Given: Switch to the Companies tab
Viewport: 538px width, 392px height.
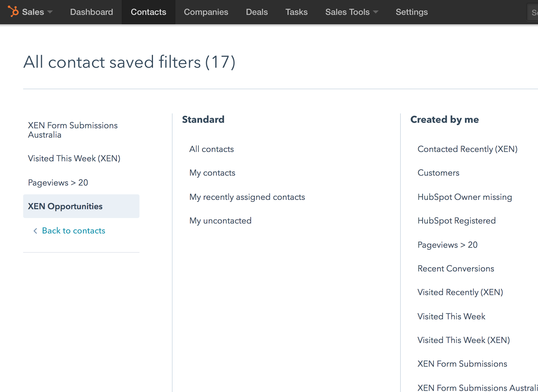Looking at the screenshot, I should click(206, 12).
